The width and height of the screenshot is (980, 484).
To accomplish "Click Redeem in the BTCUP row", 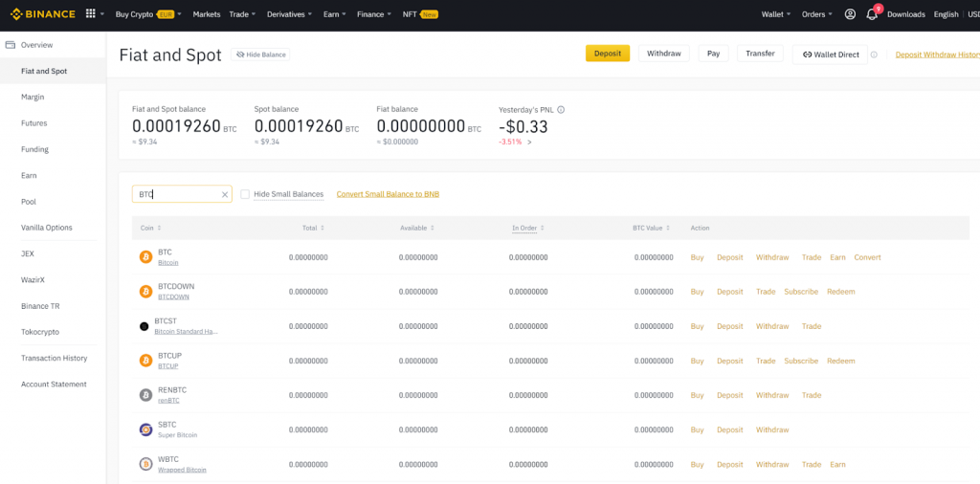I will [840, 361].
